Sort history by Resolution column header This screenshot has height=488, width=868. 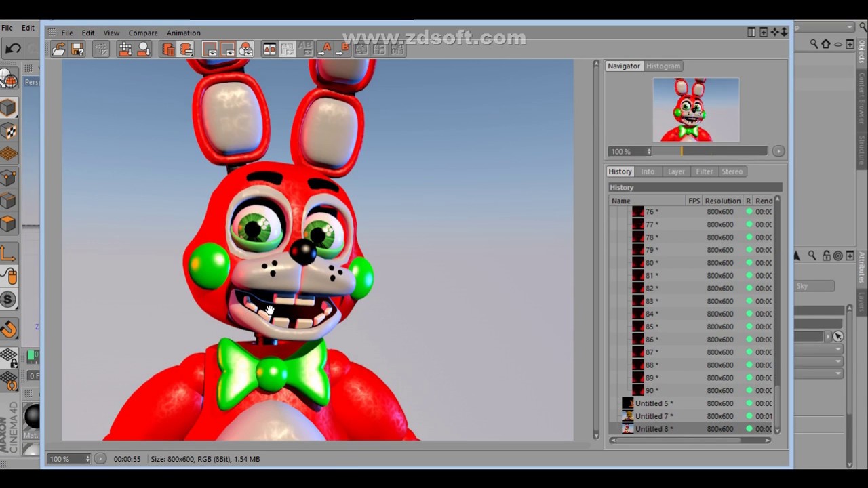723,201
